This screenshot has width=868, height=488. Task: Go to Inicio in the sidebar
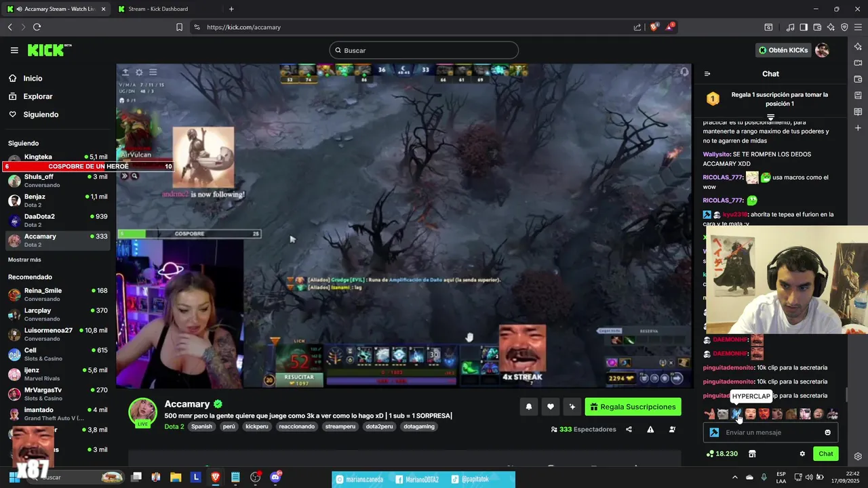(x=33, y=79)
